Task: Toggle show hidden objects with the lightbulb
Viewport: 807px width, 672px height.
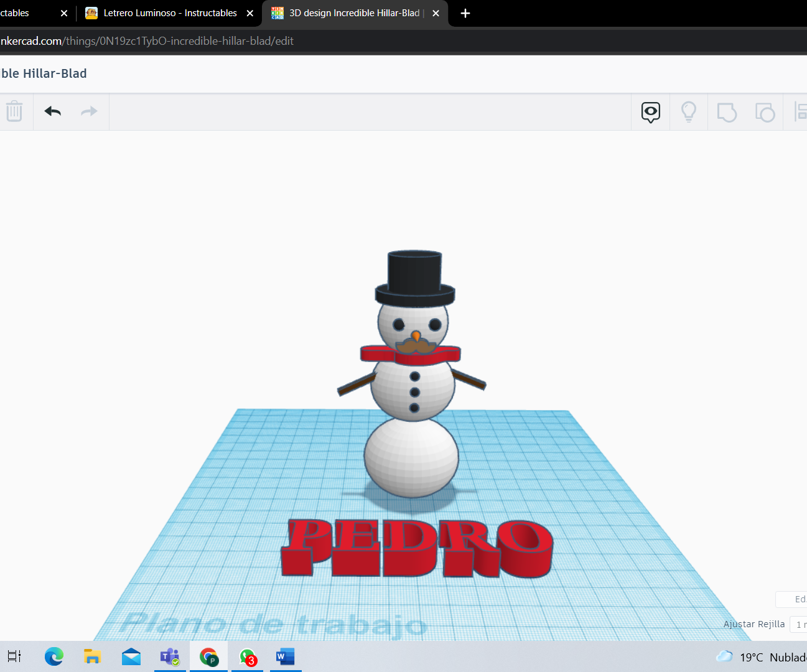Action: (688, 111)
